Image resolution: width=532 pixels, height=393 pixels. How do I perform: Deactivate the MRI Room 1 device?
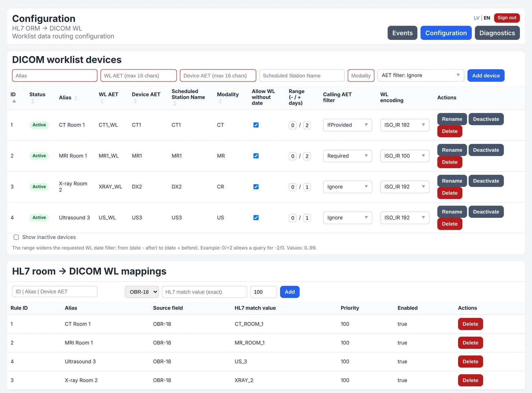[486, 150]
